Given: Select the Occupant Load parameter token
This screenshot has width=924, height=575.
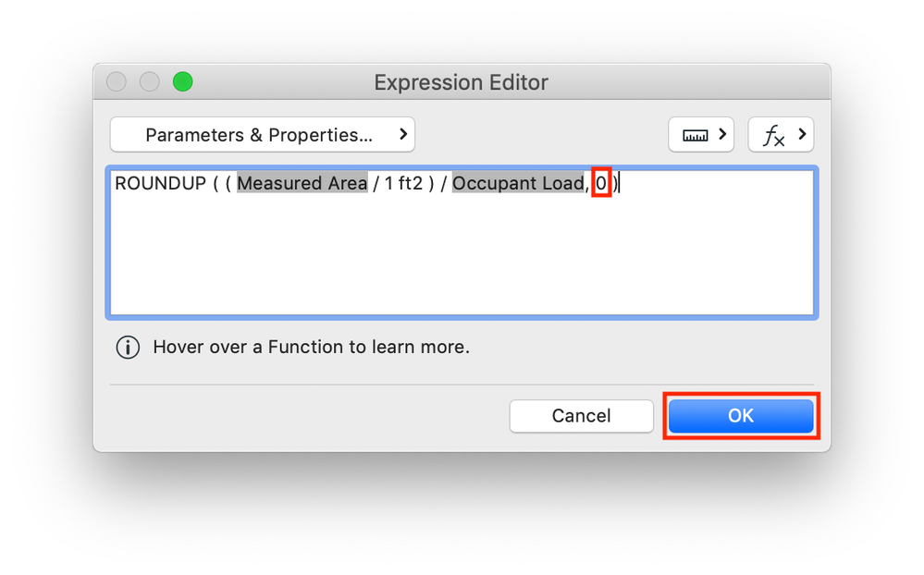Looking at the screenshot, I should point(518,183).
